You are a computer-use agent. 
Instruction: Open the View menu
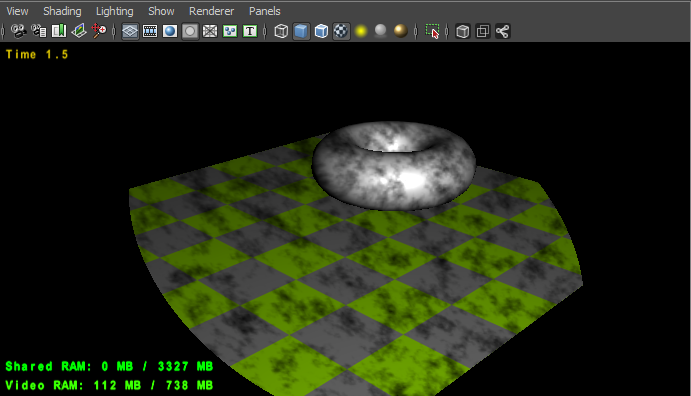coord(17,11)
